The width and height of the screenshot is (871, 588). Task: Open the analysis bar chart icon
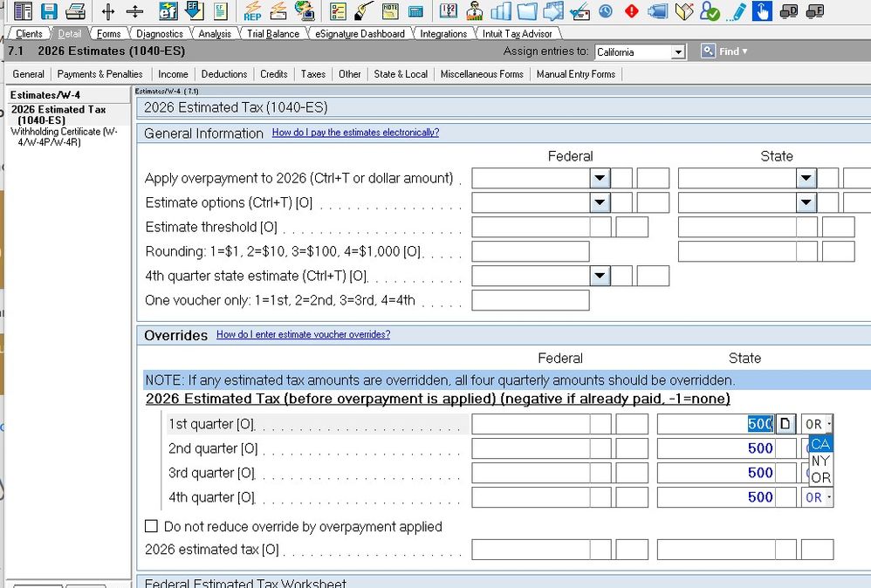(x=502, y=11)
